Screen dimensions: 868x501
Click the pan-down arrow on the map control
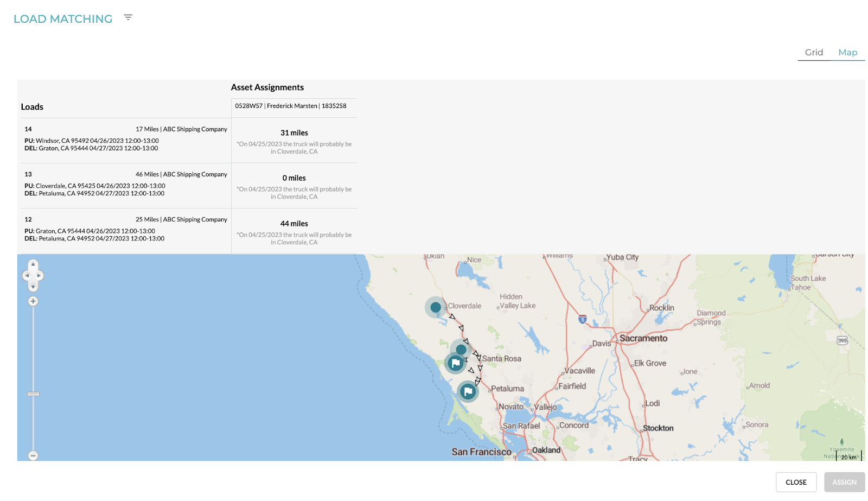[x=33, y=287]
